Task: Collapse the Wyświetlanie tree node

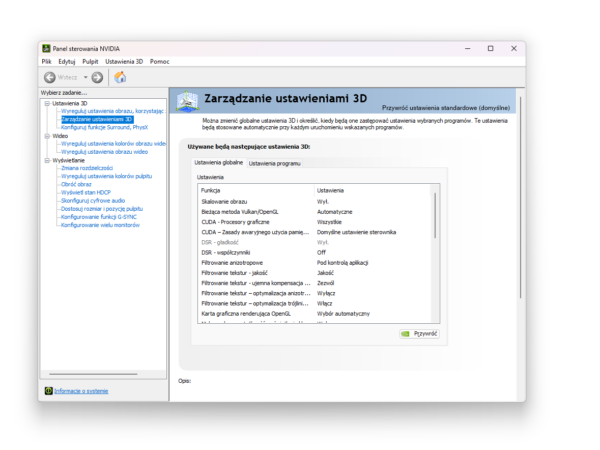Action: [47, 160]
